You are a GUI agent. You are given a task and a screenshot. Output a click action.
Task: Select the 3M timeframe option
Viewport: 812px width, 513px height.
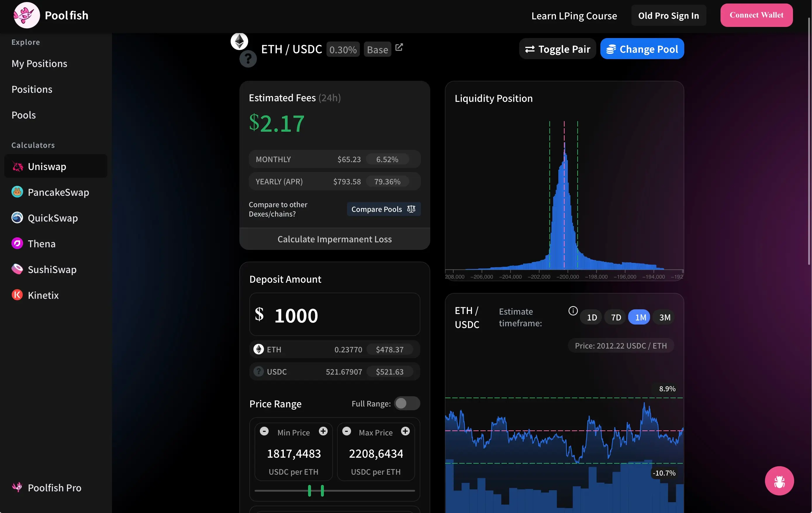(664, 317)
